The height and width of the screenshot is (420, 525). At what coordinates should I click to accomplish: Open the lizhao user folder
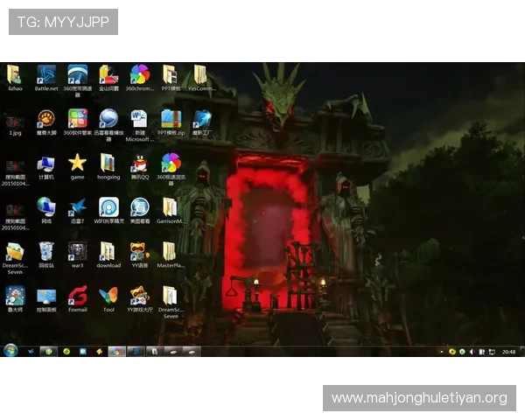click(x=15, y=75)
